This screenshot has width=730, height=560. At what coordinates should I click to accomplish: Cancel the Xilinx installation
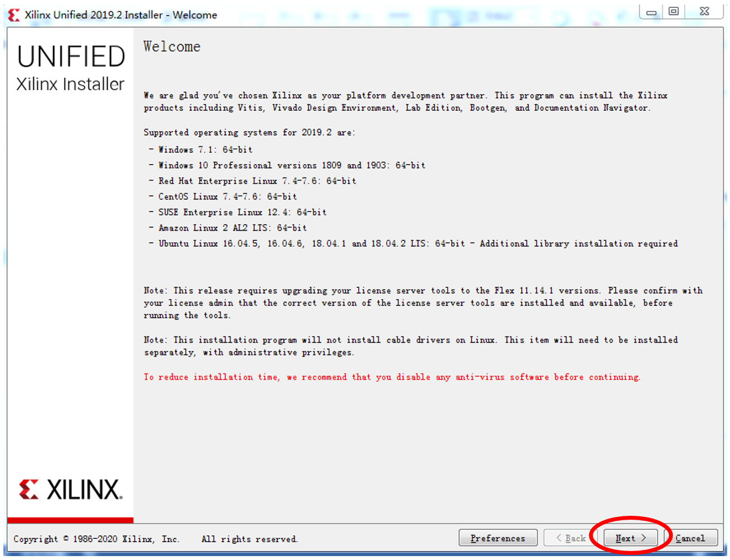click(x=690, y=538)
